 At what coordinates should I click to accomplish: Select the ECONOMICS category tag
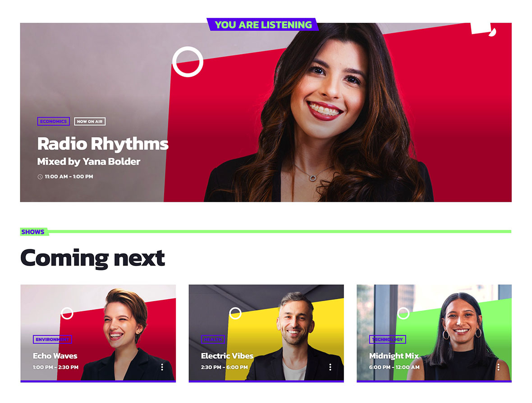(53, 121)
